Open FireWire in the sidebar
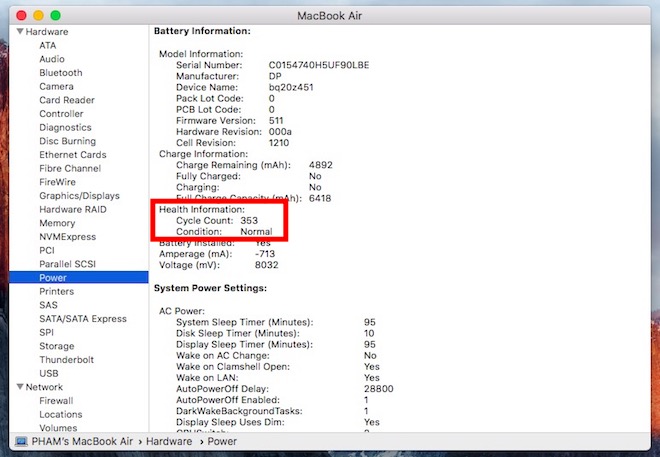The width and height of the screenshot is (660, 457). click(x=57, y=182)
